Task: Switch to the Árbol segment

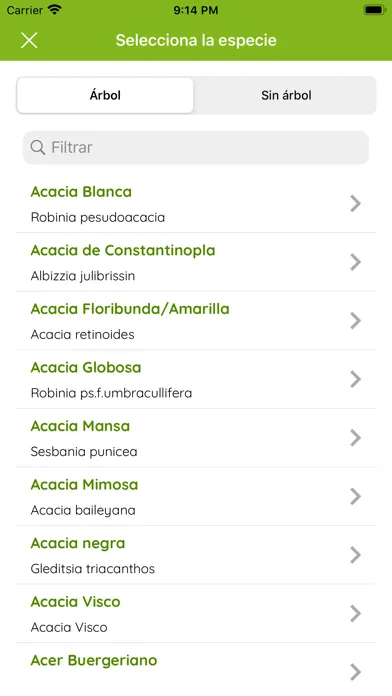Action: (x=105, y=95)
